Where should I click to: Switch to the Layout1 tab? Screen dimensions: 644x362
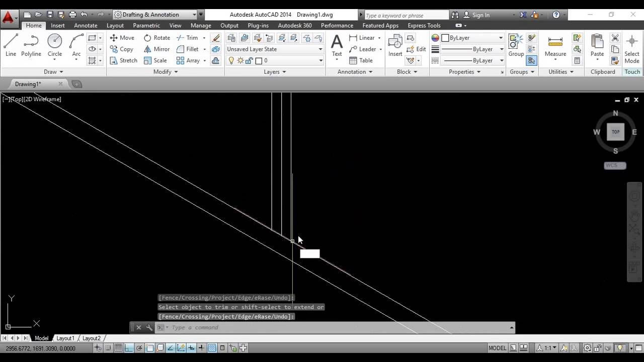coord(65,338)
